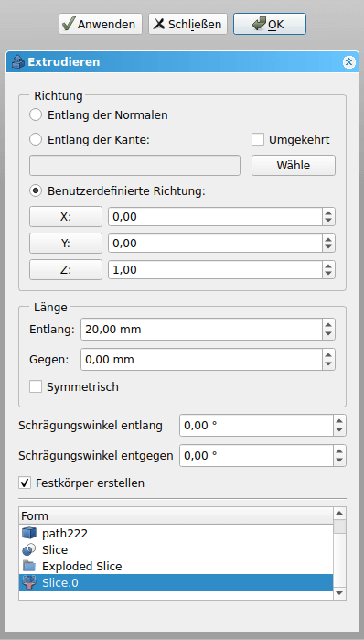Click into the Gegen length field
364x640 pixels.
202,360
